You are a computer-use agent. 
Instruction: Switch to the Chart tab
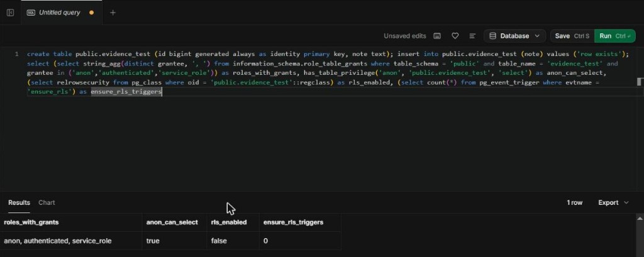pos(47,203)
